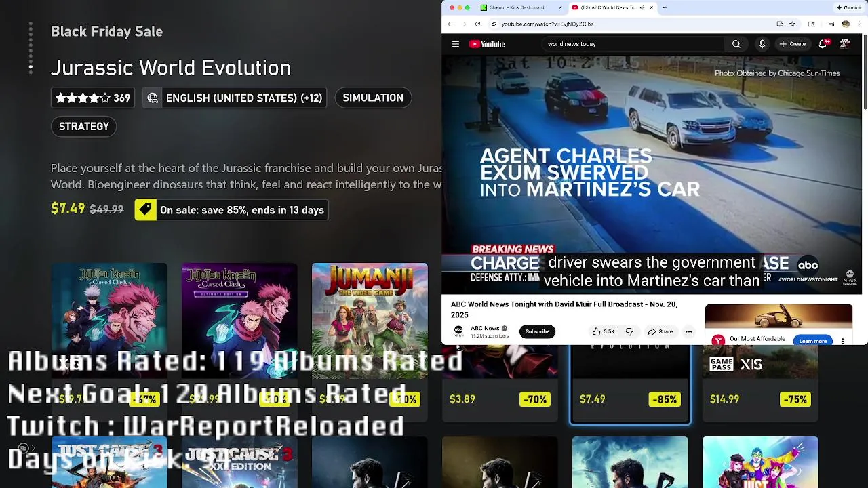Viewport: 868px width, 488px height.
Task: Open the YouTube guide hamburger menu
Action: 456,44
